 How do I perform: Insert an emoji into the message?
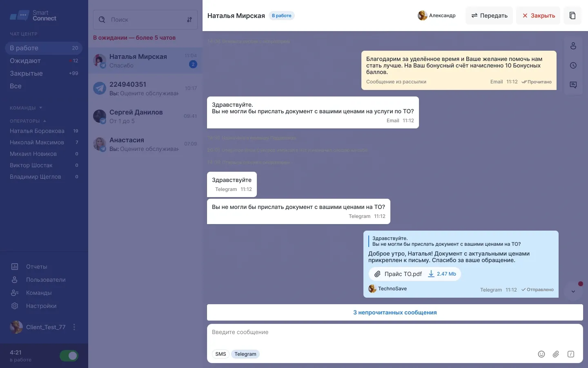(541, 354)
